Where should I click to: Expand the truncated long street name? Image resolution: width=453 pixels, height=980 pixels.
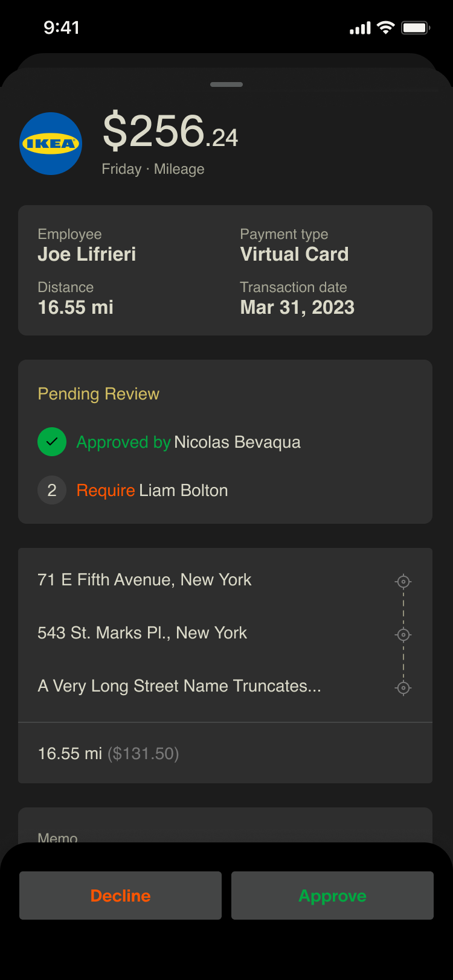pyautogui.click(x=179, y=686)
